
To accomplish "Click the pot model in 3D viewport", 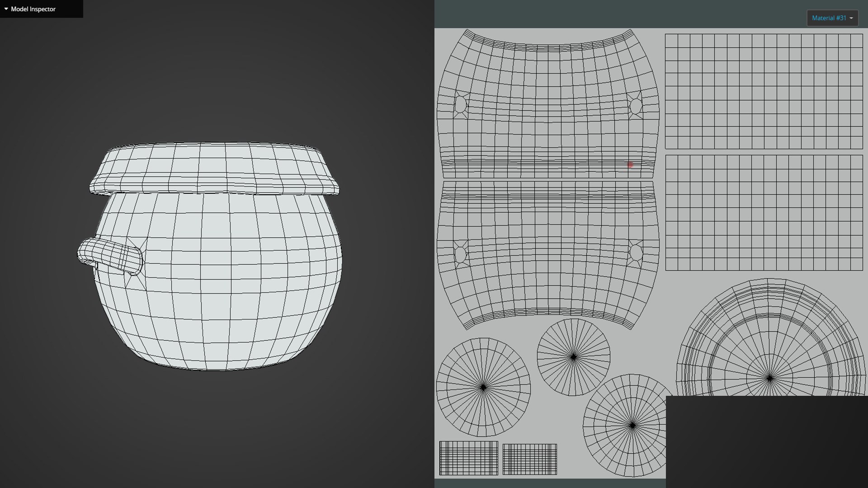I will [210, 256].
